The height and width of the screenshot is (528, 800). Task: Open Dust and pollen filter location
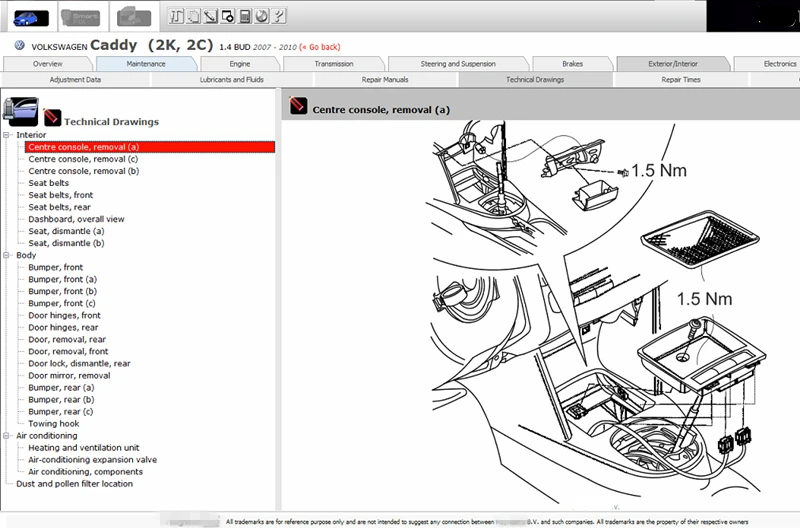[74, 484]
